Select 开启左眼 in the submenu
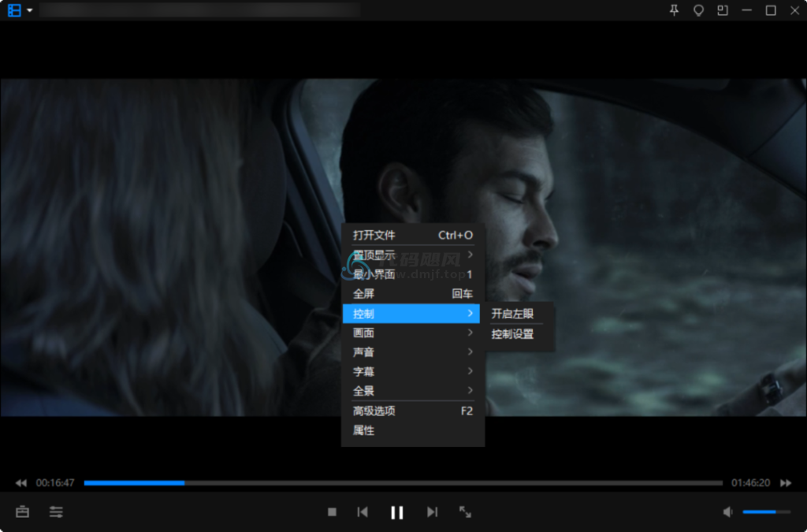This screenshot has height=532, width=807. (x=519, y=314)
